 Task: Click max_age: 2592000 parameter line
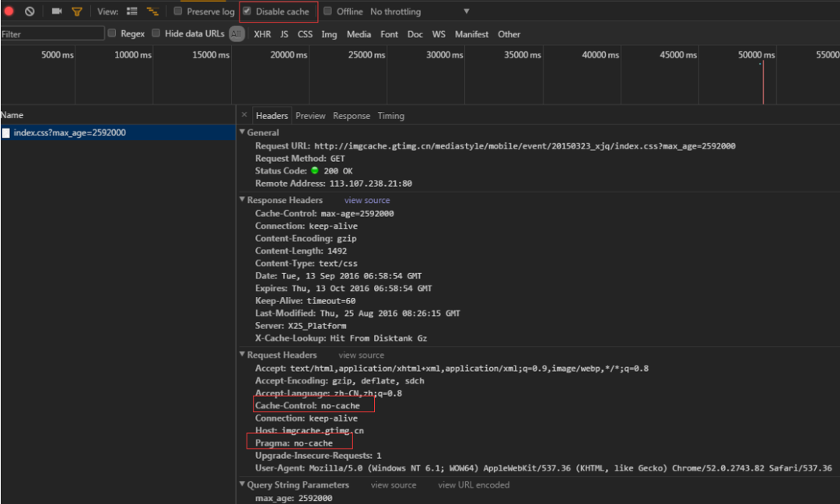coord(293,498)
